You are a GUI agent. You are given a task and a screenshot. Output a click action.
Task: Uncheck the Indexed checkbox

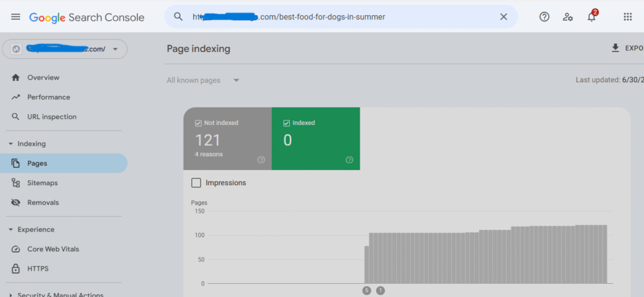coord(287,123)
